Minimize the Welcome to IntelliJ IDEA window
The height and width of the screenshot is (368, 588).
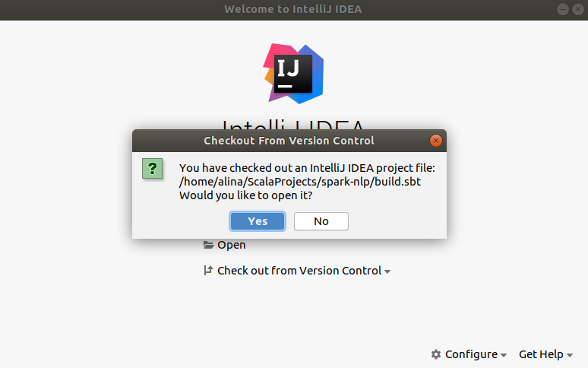(563, 9)
